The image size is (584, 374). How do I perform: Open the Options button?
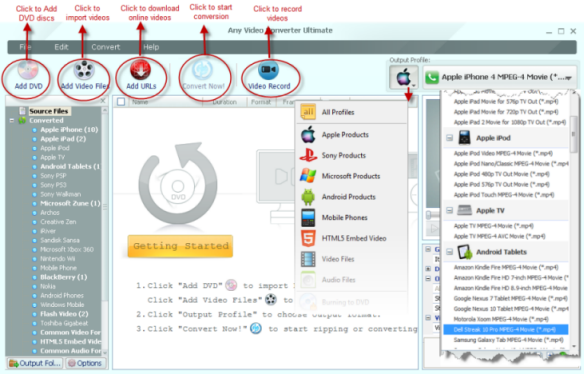(85, 363)
